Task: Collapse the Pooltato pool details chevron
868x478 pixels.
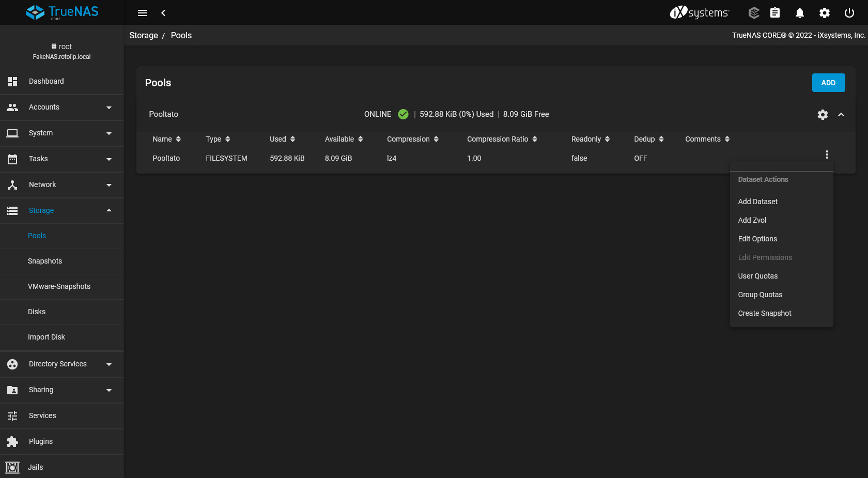Action: tap(841, 115)
